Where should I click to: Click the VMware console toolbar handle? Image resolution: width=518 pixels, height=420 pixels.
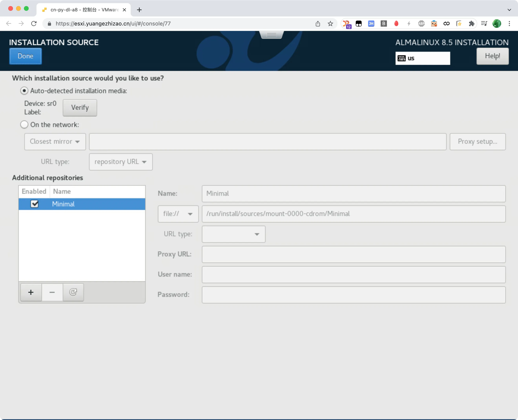[x=271, y=35]
